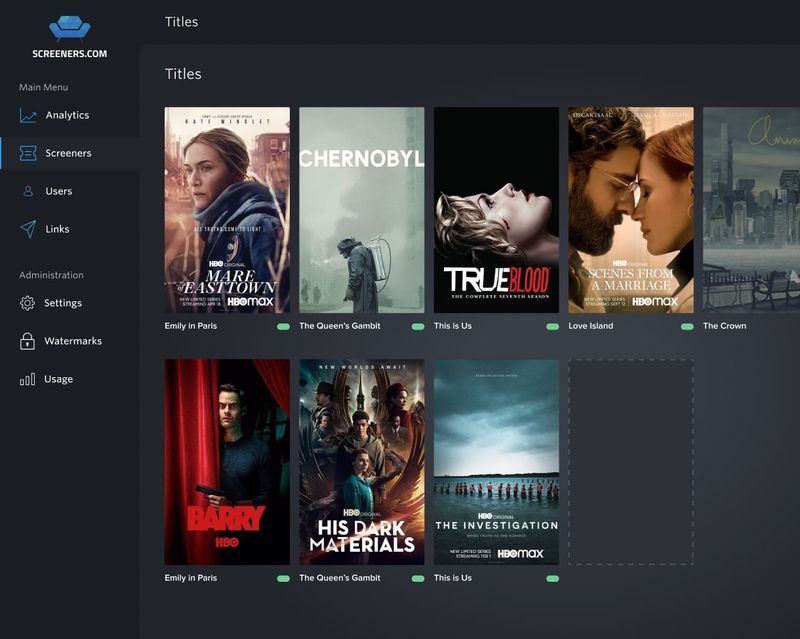Image resolution: width=800 pixels, height=639 pixels.
Task: Click the Settings gear icon
Action: point(28,303)
